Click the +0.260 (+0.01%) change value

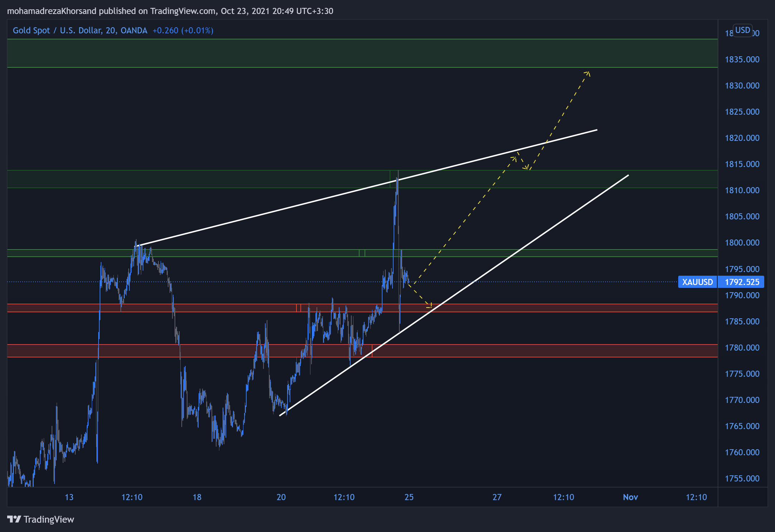(183, 30)
